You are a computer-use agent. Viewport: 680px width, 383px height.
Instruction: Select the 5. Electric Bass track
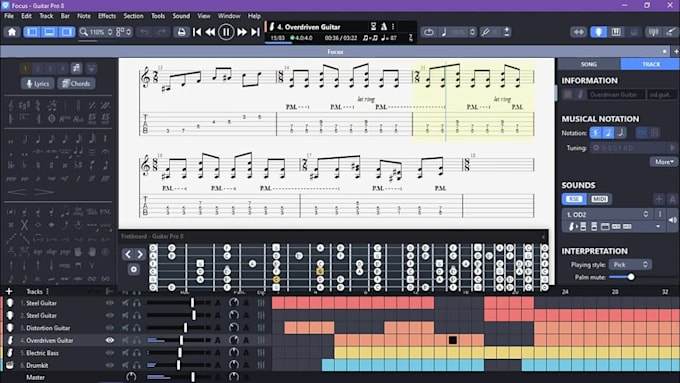tap(42, 353)
